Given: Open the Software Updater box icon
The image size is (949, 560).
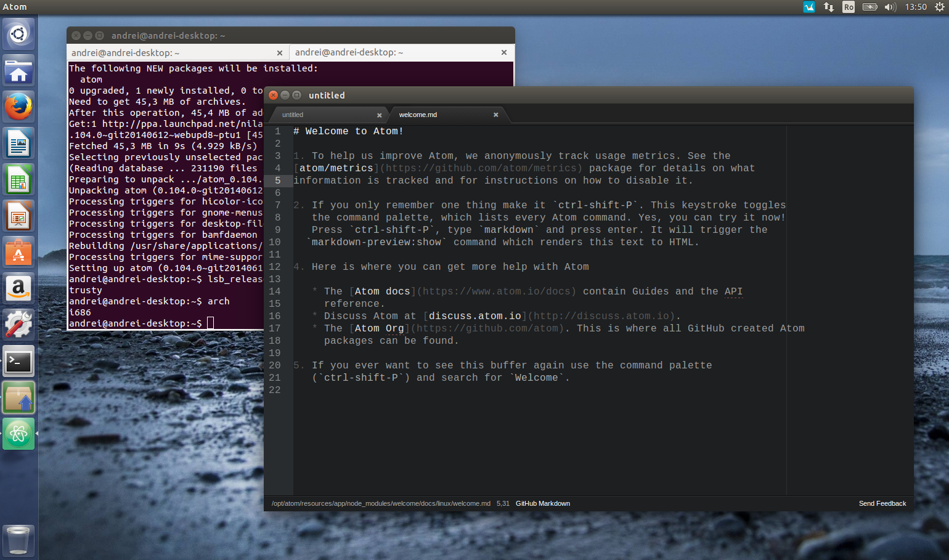Looking at the screenshot, I should click(18, 397).
